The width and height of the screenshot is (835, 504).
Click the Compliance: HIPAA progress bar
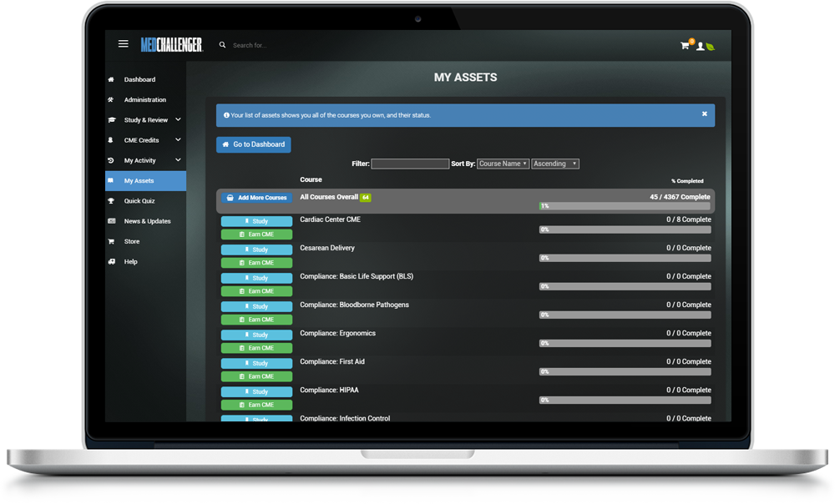pos(625,401)
